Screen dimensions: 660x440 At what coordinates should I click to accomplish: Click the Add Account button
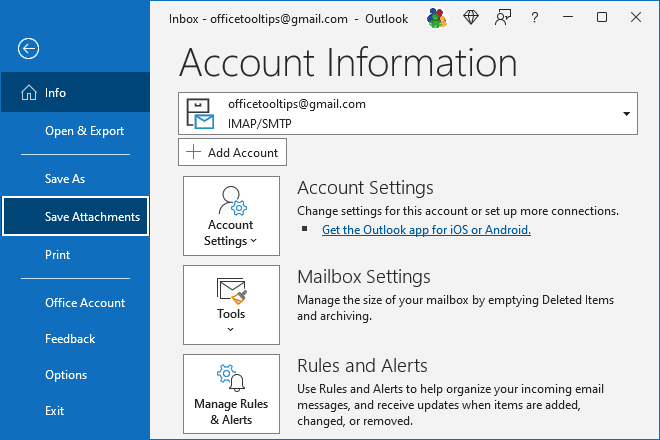click(232, 152)
